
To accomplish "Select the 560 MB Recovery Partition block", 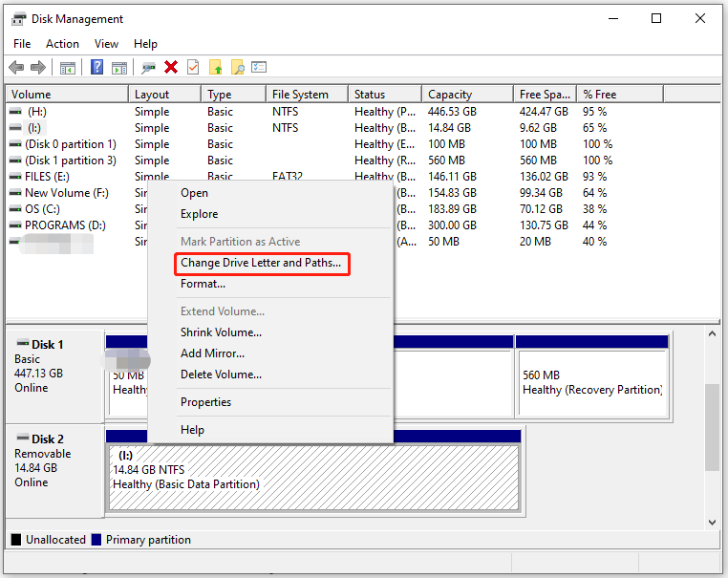I will 592,382.
